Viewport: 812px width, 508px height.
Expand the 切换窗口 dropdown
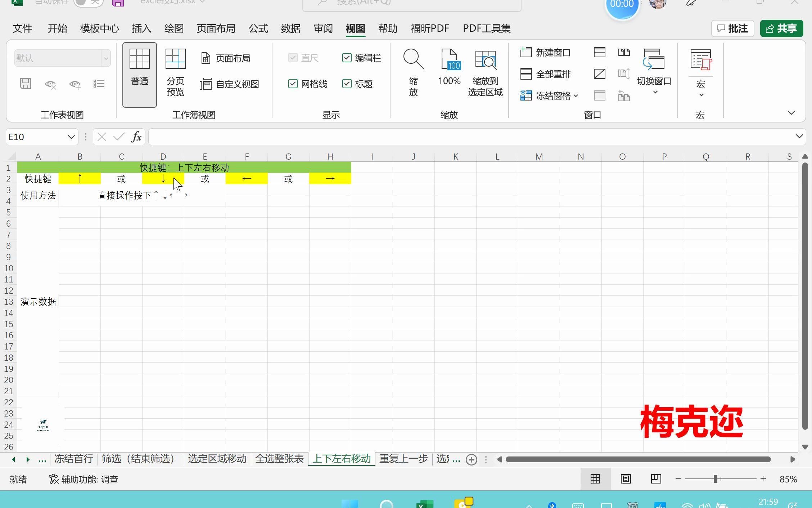tap(654, 92)
